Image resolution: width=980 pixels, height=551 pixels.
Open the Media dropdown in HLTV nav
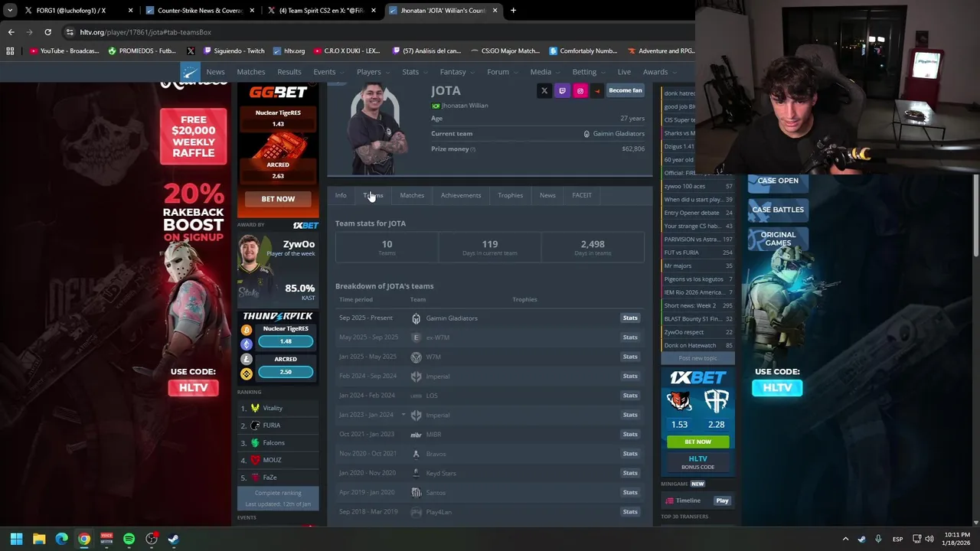[544, 72]
